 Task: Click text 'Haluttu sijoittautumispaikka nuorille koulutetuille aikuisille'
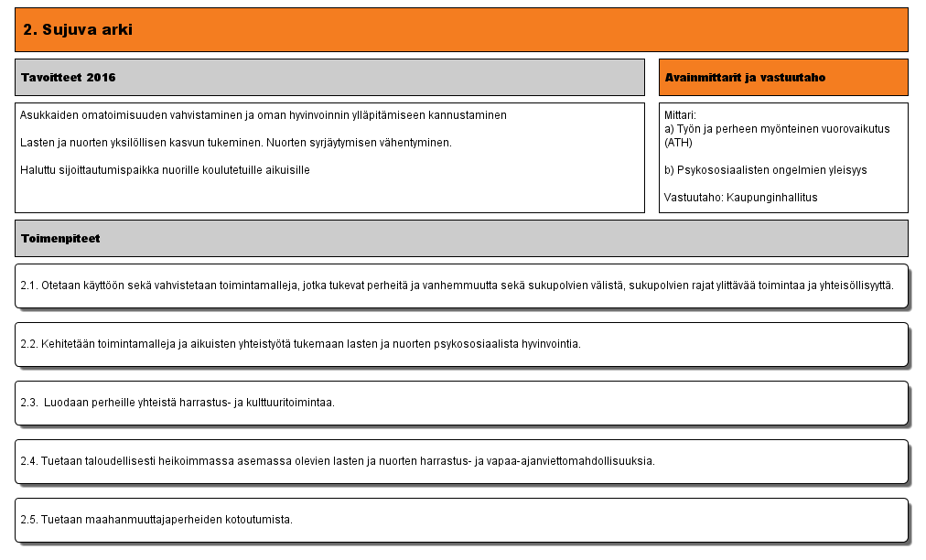pos(165,170)
